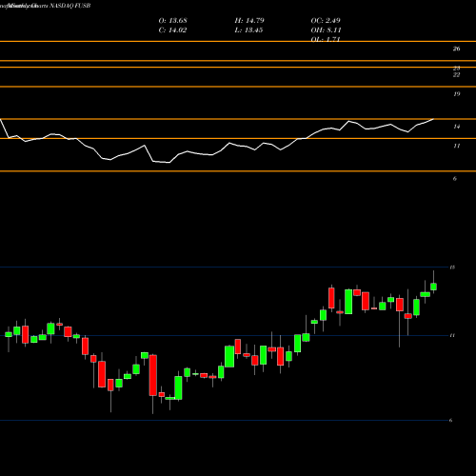Click the high value H: 14.79
The image size is (476, 476).
249,21
